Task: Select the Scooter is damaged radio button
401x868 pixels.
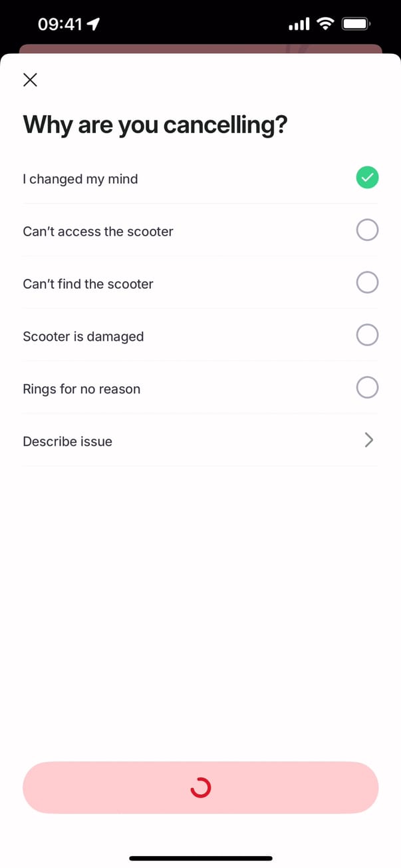Action: [367, 335]
